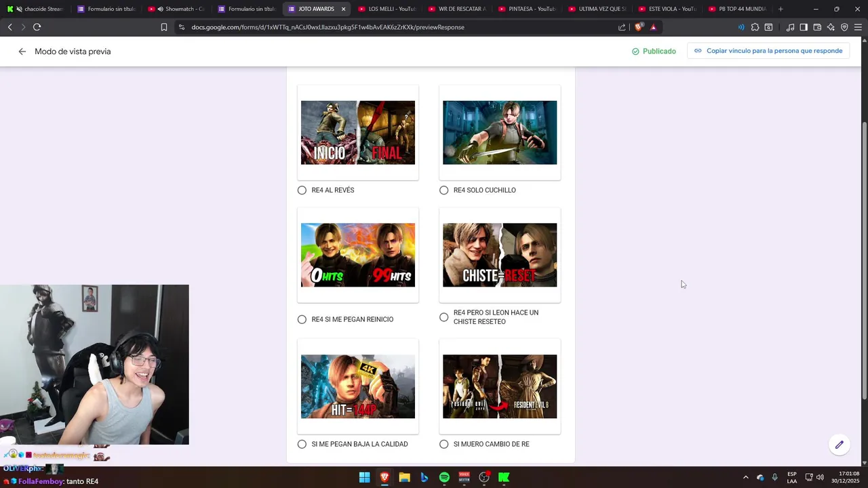Open the extensions puzzle icon
Viewport: 868px width, 488px height.
pyautogui.click(x=755, y=27)
